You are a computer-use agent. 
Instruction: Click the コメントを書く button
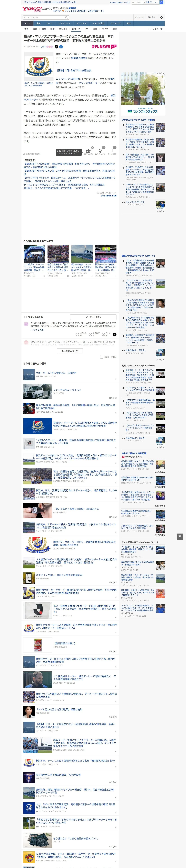(x=93, y=317)
